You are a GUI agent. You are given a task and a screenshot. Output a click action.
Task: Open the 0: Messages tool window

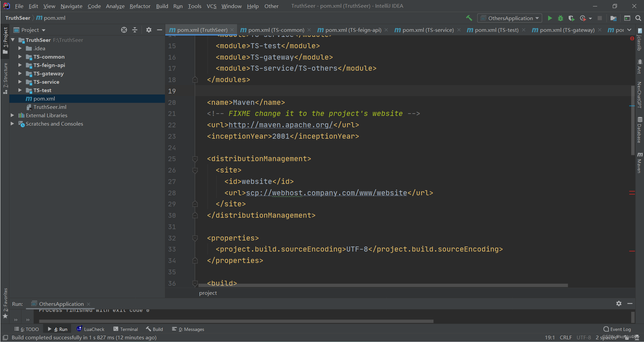[188, 329]
